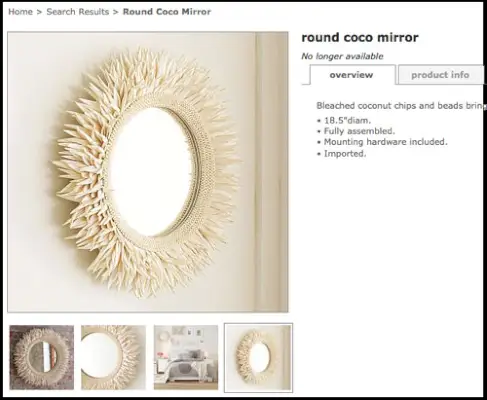Select the highlighted angled mirror thumbnail
This screenshot has height=400, width=487.
tap(258, 357)
